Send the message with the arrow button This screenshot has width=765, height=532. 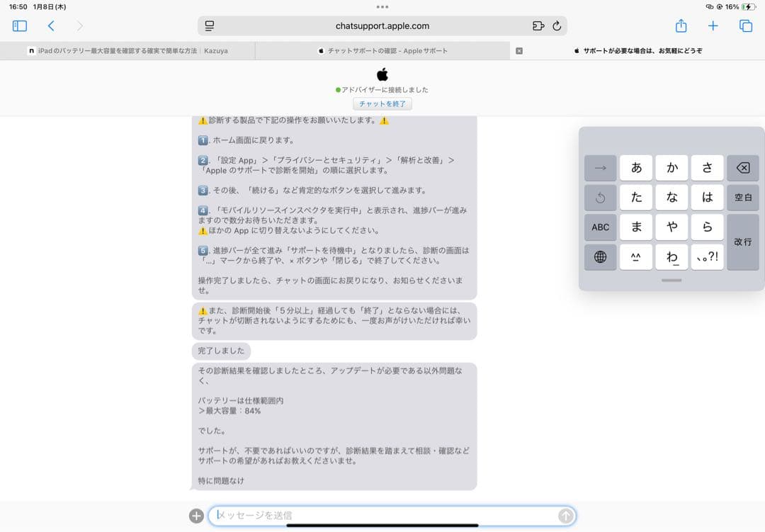565,516
